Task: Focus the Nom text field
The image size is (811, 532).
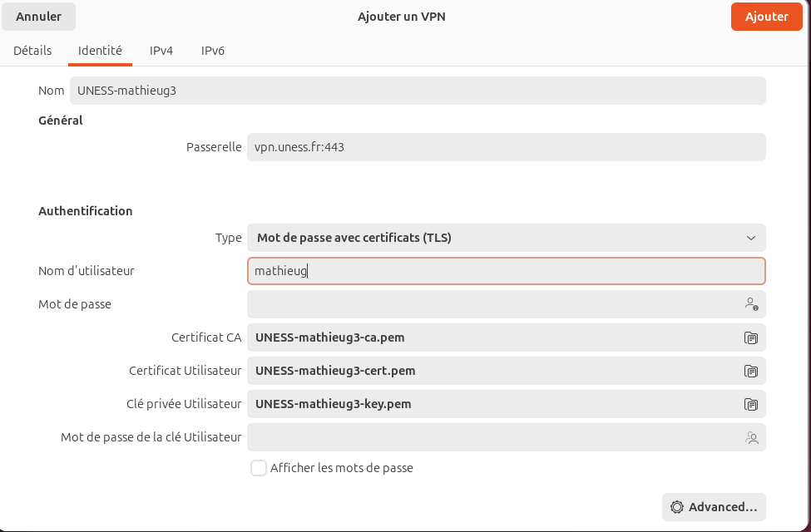Action: [x=418, y=91]
